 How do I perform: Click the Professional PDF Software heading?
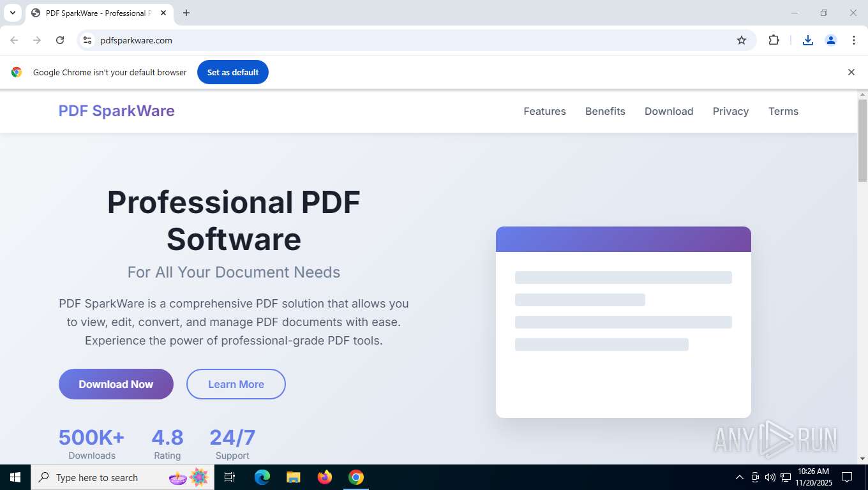coord(234,221)
